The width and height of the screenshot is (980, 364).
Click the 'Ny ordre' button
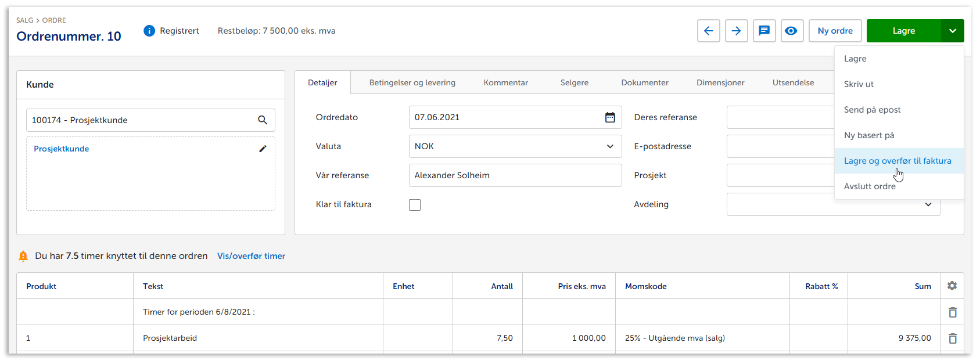pos(835,31)
